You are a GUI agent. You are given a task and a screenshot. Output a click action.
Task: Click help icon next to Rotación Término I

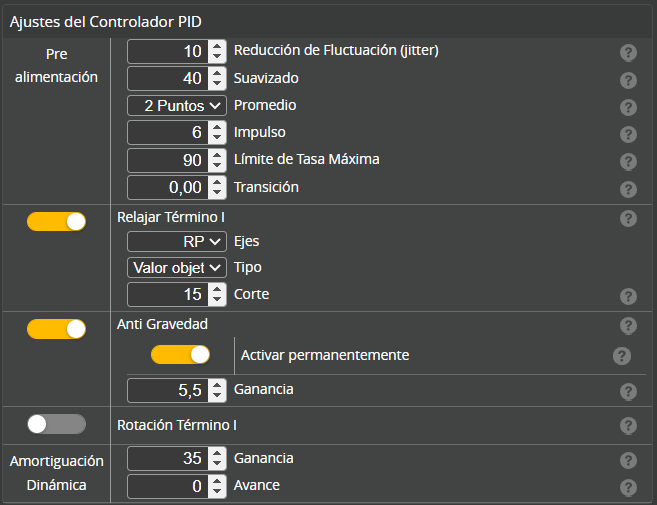tap(628, 426)
